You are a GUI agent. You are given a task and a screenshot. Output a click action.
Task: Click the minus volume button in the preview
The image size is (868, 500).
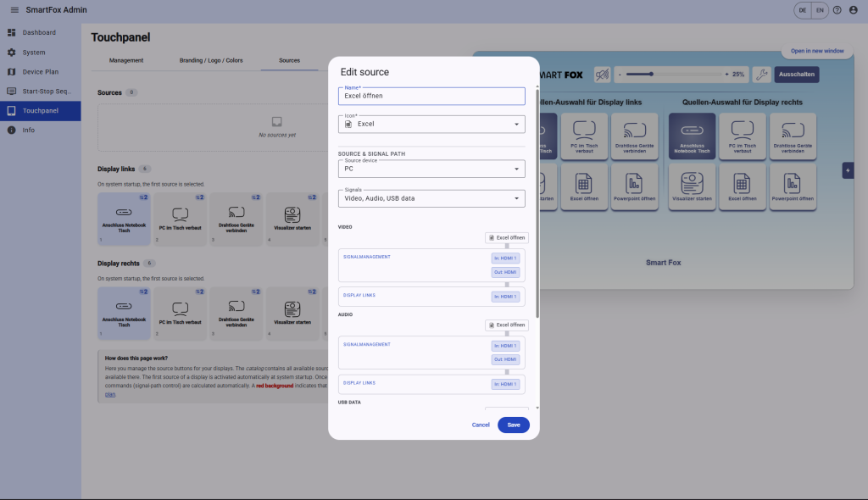click(x=620, y=75)
